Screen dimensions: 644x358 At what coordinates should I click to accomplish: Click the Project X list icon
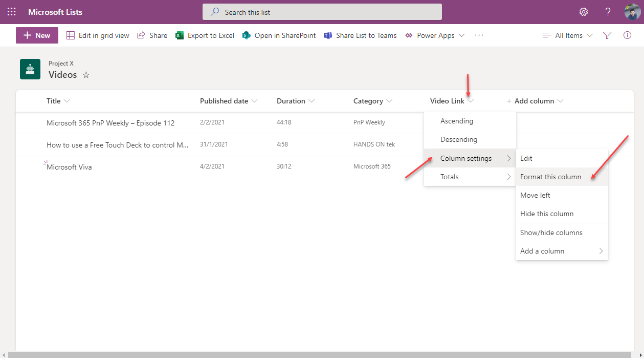point(30,69)
